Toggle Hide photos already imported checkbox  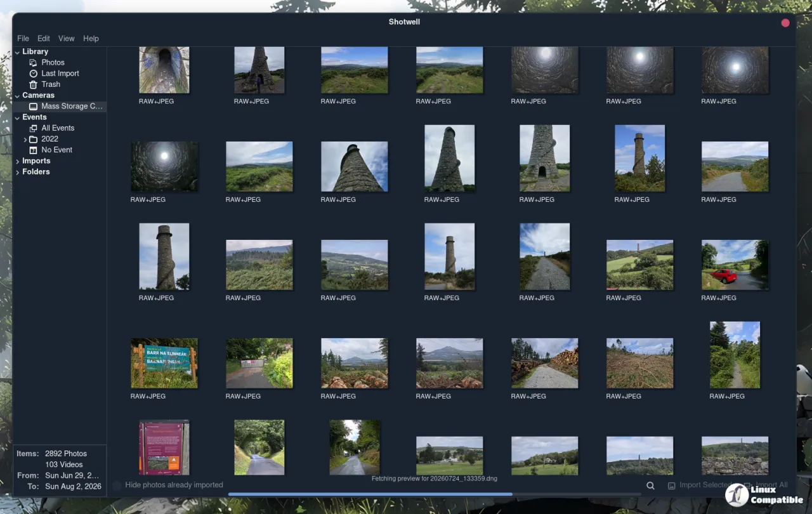click(x=117, y=485)
